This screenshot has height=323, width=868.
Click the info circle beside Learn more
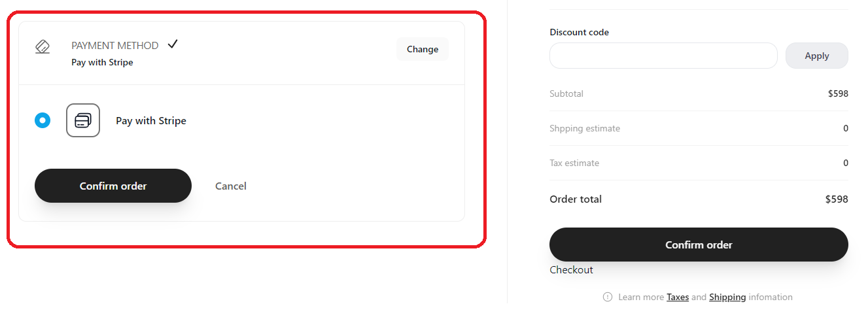point(608,297)
